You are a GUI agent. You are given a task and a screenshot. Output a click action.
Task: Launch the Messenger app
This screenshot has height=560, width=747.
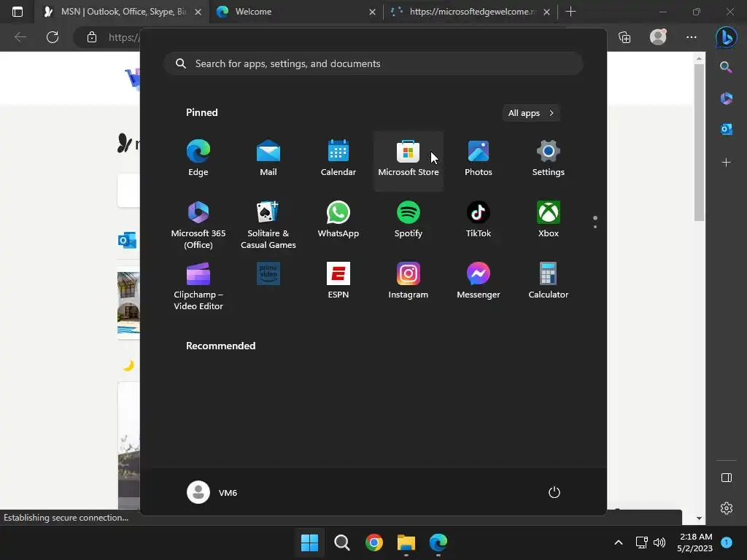tap(479, 281)
